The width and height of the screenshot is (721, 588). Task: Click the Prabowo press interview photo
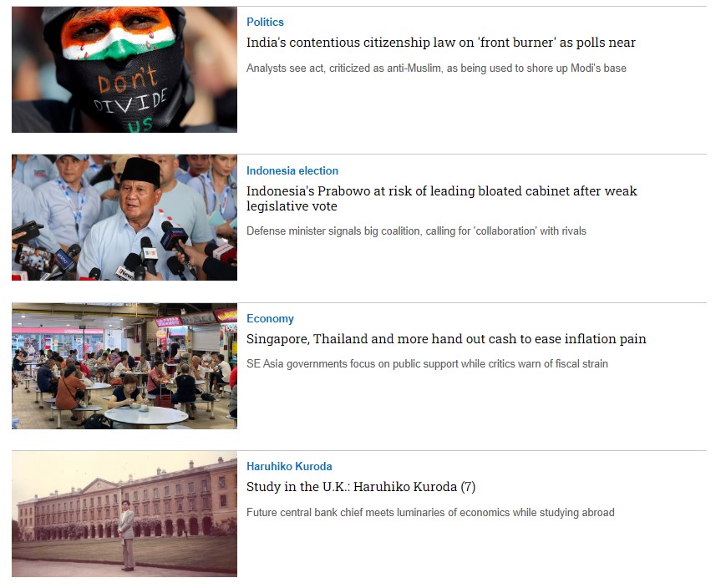pyautogui.click(x=124, y=217)
